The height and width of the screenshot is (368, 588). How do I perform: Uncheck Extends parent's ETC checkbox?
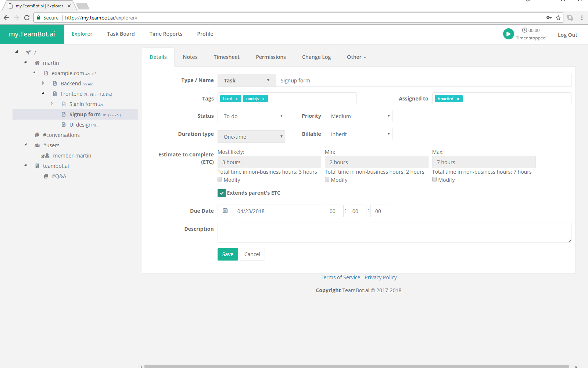click(x=222, y=193)
